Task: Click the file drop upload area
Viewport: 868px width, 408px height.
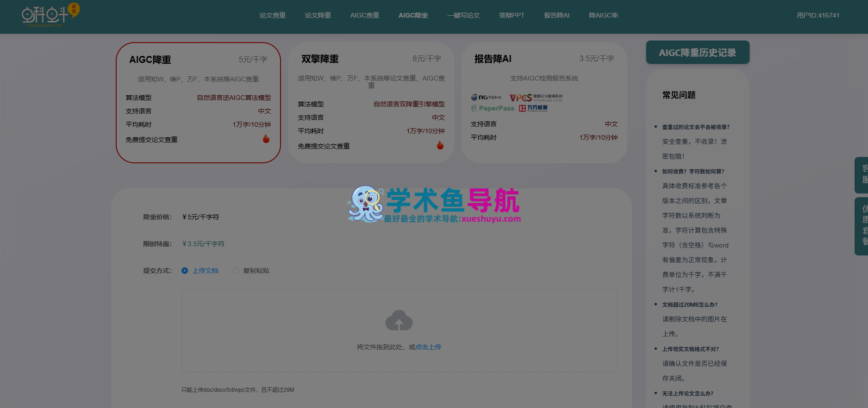Action: tap(399, 331)
